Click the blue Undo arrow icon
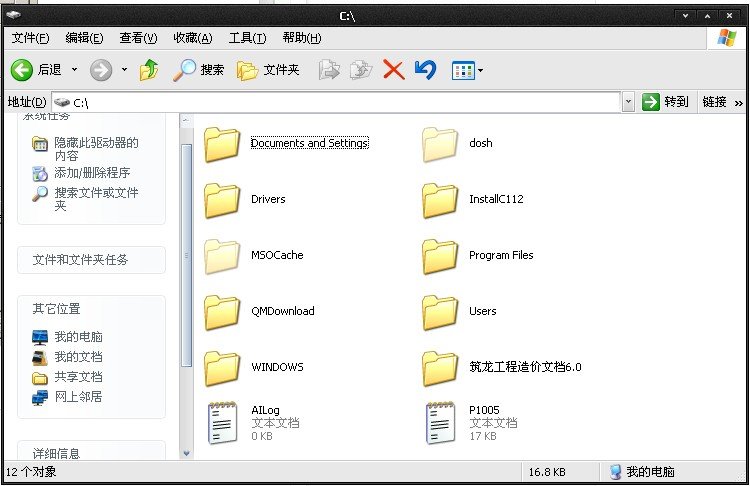 [425, 70]
